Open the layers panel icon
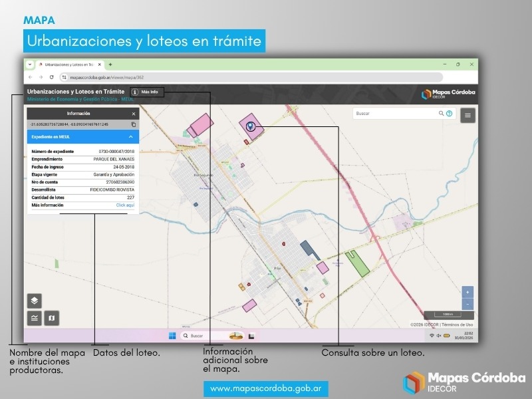The height and width of the screenshot is (399, 532). [x=34, y=301]
